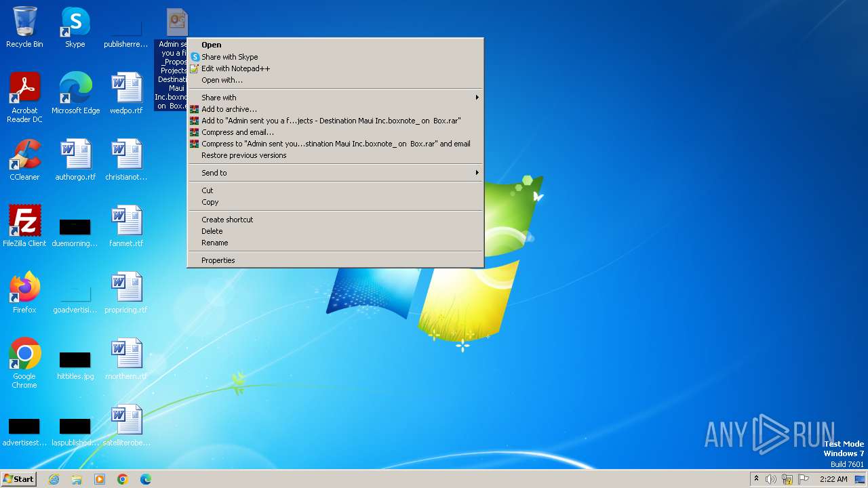Select wedpo.rtf document icon
The height and width of the screenshot is (488, 868).
tap(126, 94)
